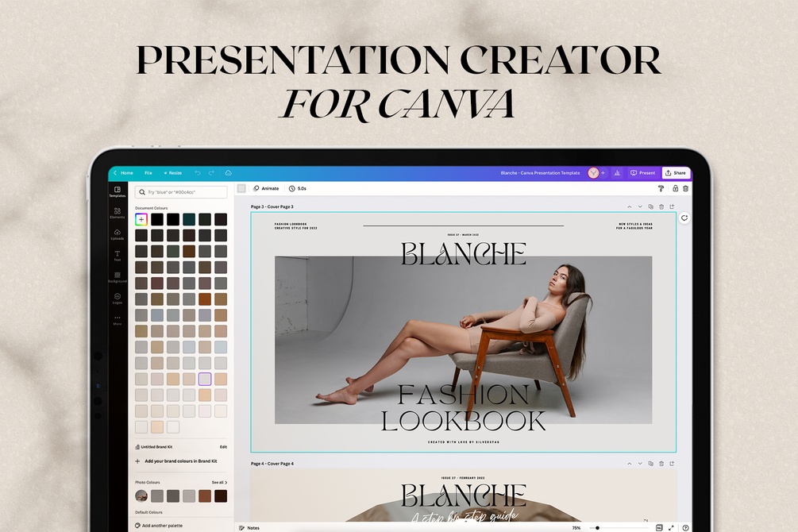Select the photo thumbnail swatch in Photo Colours
This screenshot has width=798, height=532.
click(x=141, y=495)
